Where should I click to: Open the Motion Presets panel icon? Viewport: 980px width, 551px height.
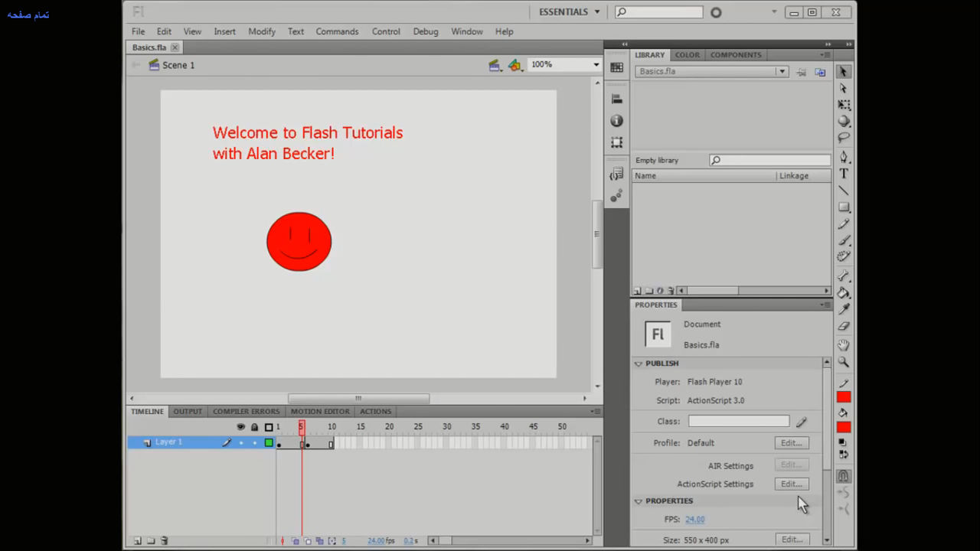pos(616,197)
